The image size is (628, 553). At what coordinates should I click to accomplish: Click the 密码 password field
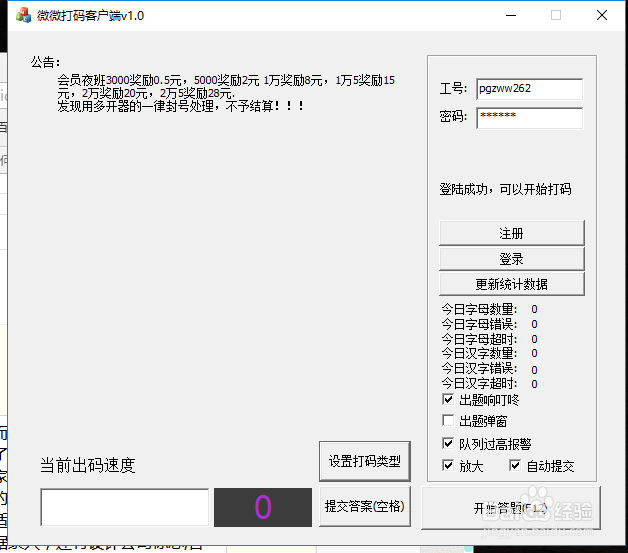coord(529,118)
